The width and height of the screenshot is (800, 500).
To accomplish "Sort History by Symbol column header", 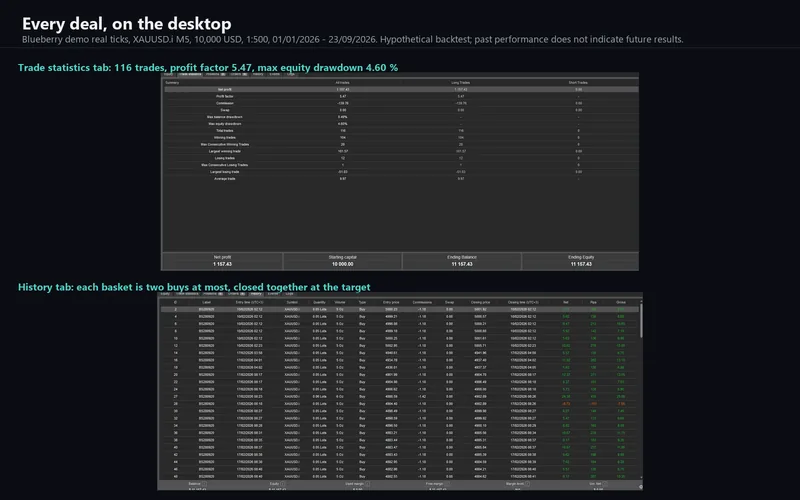I will click(x=292, y=302).
